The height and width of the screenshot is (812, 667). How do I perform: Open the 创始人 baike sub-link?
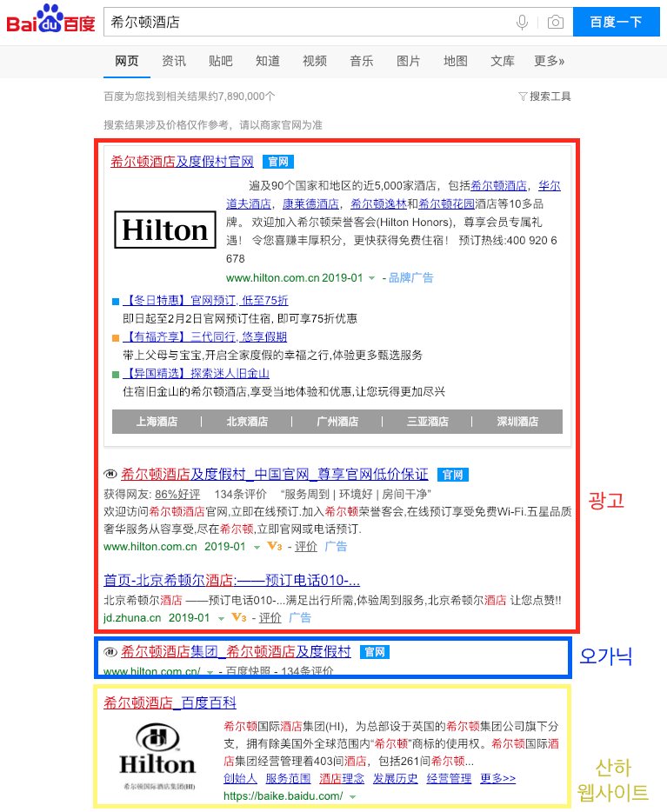pyautogui.click(x=240, y=778)
